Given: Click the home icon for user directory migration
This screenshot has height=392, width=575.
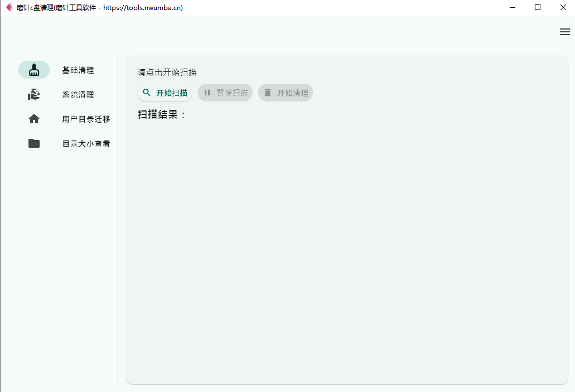Looking at the screenshot, I should 34,119.
